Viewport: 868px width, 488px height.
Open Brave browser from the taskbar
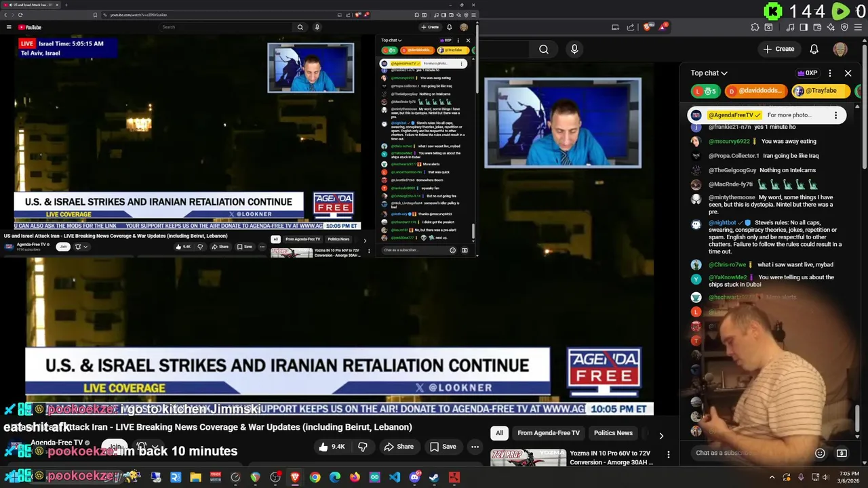click(x=295, y=477)
